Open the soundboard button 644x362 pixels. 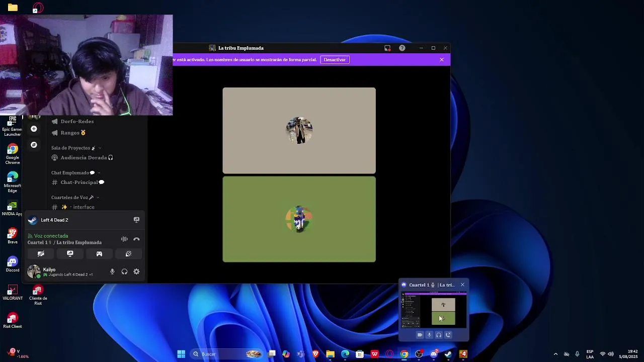(128, 254)
